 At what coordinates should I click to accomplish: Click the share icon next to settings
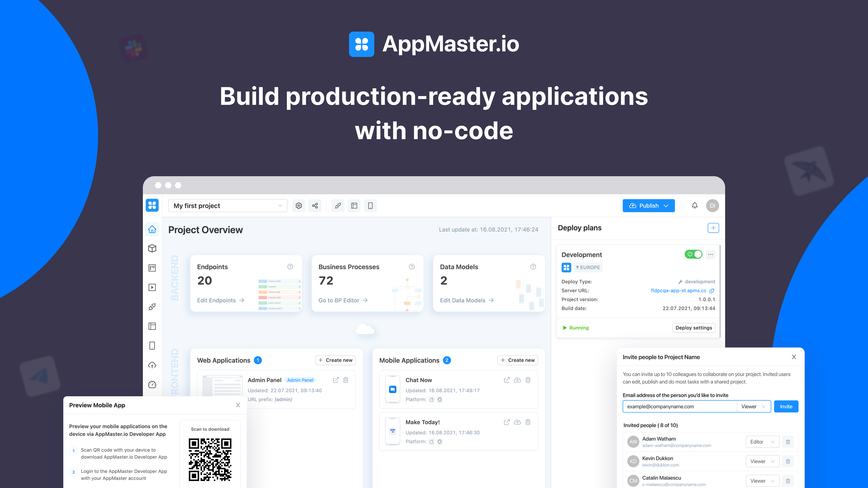[x=315, y=205]
